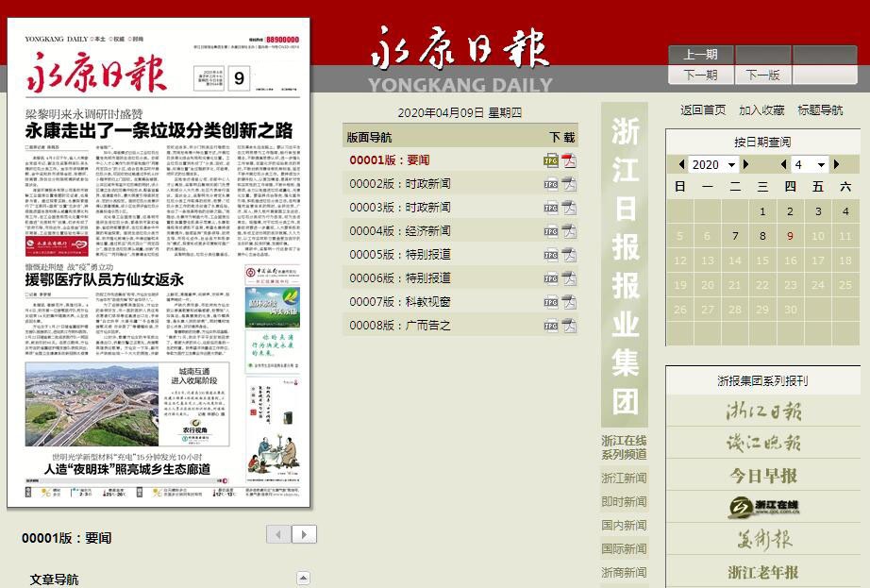Viewport: 870px width, 588px height.
Task: Click the next month arrow in calendar
Action: click(836, 165)
